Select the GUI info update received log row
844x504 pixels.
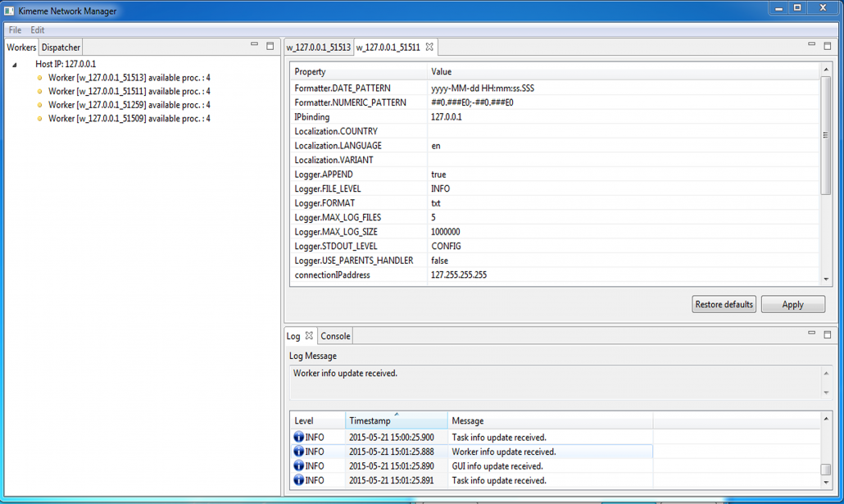point(471,465)
